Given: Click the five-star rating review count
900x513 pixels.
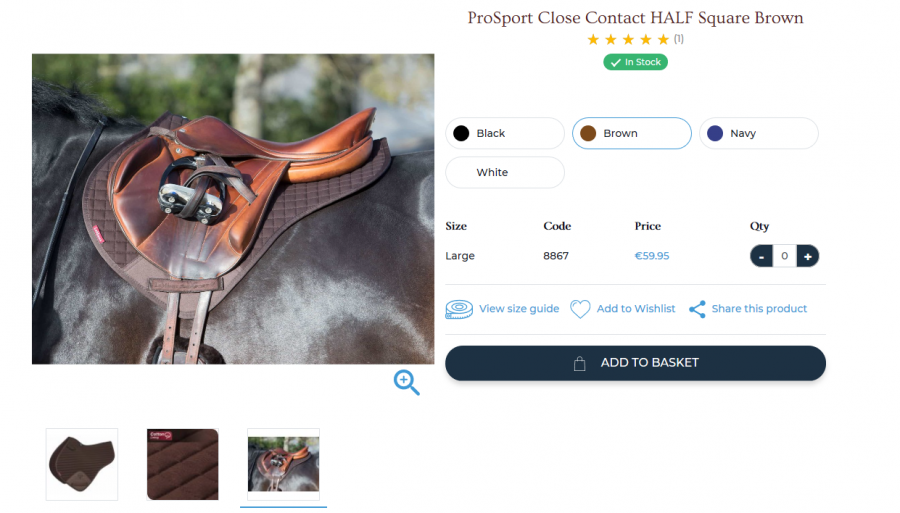Looking at the screenshot, I should 679,39.
